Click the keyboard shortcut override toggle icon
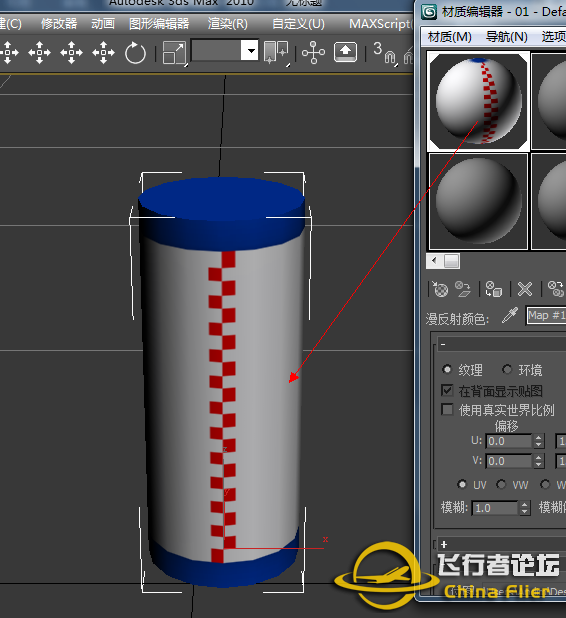566x618 pixels. (x=345, y=52)
